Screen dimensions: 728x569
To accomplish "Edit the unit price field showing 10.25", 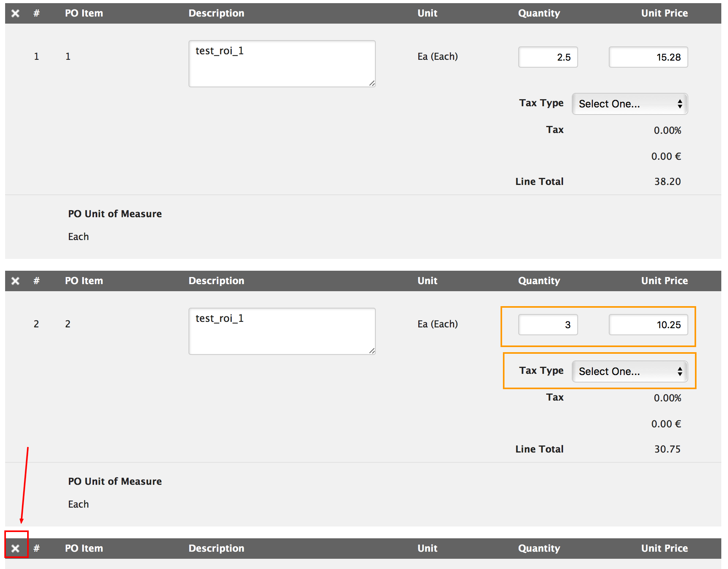I will tap(649, 325).
